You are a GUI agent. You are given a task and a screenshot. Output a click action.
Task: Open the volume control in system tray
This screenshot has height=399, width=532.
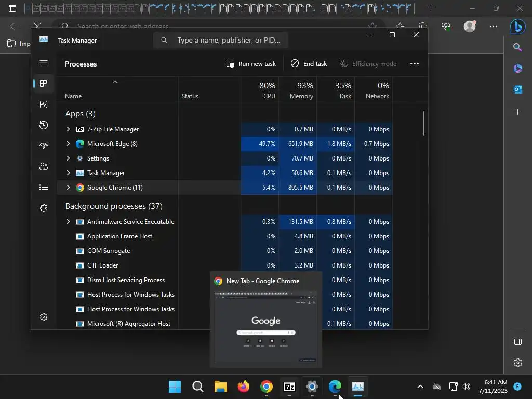click(466, 387)
